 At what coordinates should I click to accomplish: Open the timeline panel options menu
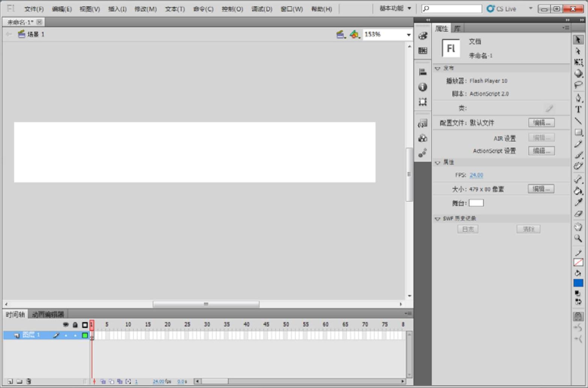point(408,313)
